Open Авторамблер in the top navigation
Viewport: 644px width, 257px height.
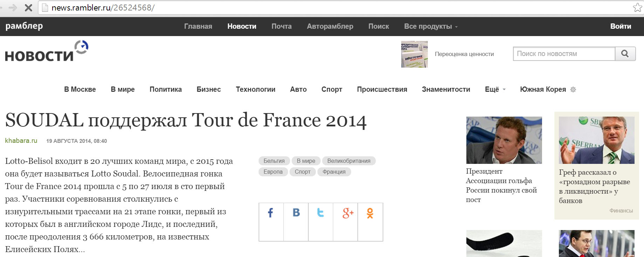tap(330, 26)
